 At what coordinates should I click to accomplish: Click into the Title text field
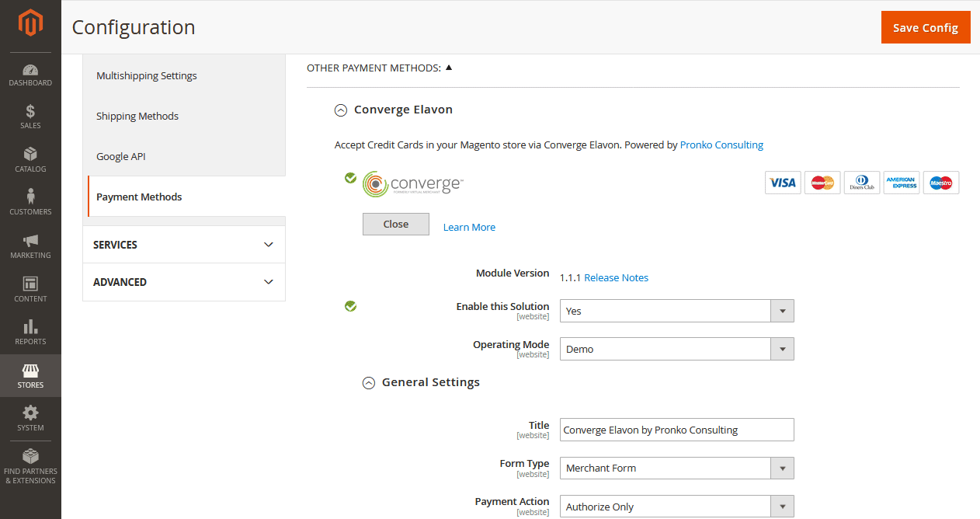tap(676, 430)
